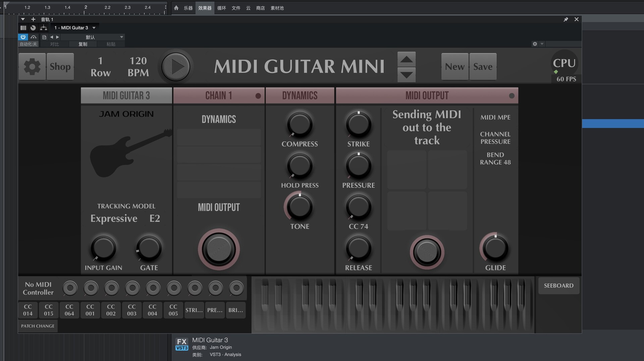644x361 pixels.
Task: Select the next patch with down arrow
Action: pos(406,75)
